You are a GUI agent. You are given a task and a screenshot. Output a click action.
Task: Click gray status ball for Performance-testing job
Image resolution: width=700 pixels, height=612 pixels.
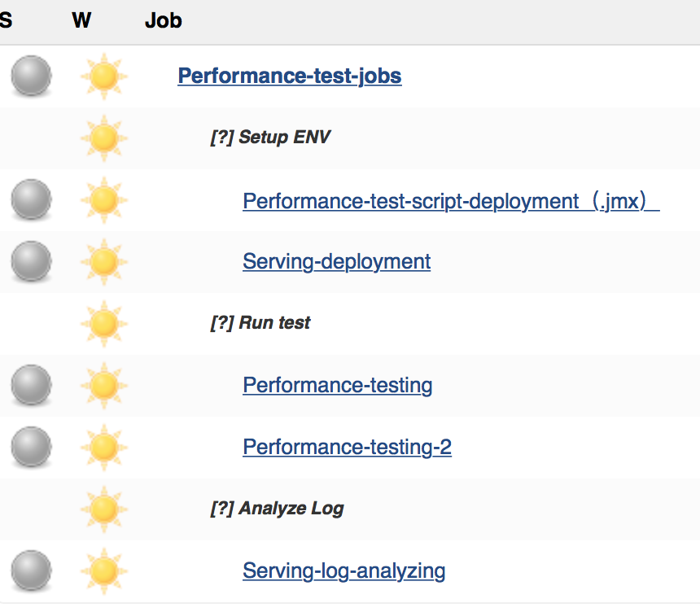[x=31, y=385]
